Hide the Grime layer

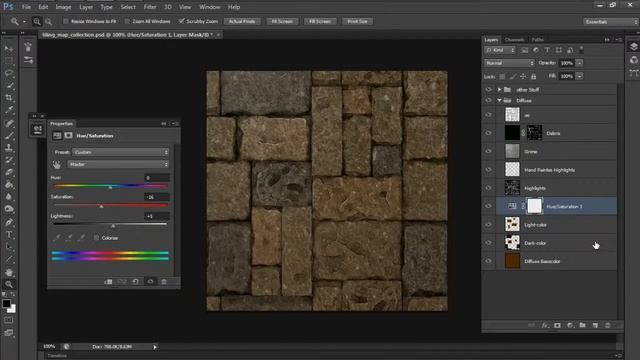489,151
